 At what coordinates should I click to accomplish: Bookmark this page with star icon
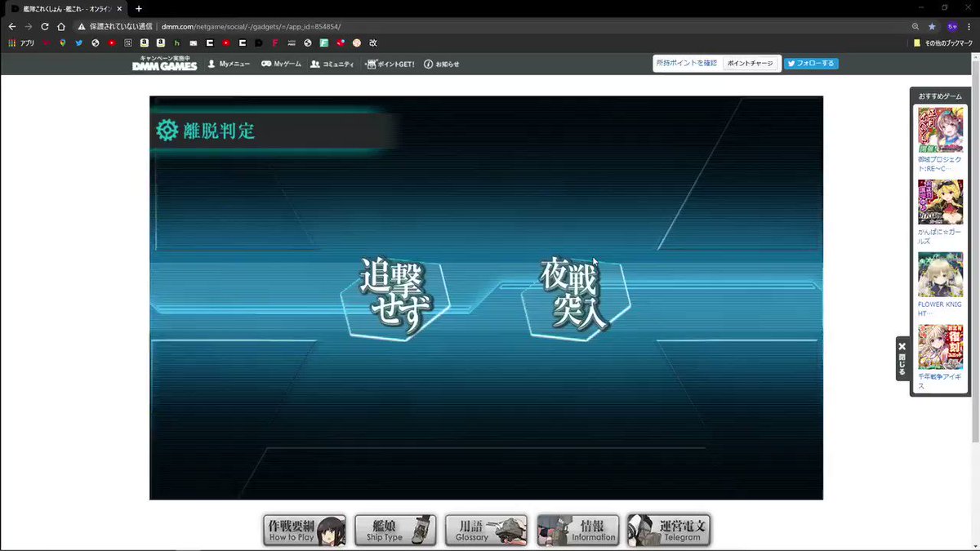point(932,26)
